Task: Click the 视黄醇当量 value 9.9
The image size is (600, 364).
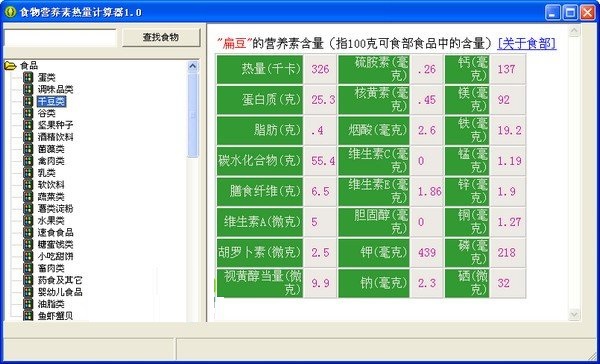Action: (320, 283)
